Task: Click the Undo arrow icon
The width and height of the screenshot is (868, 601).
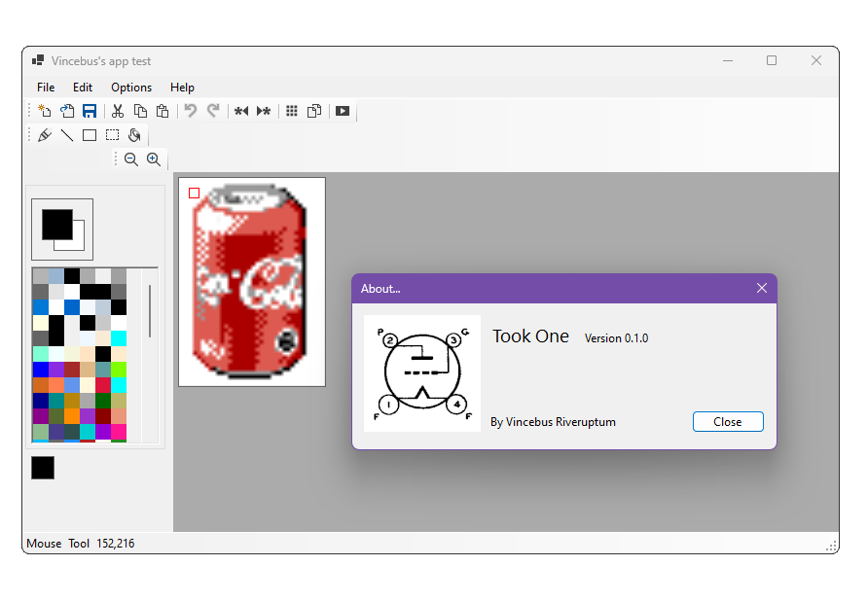Action: [191, 111]
